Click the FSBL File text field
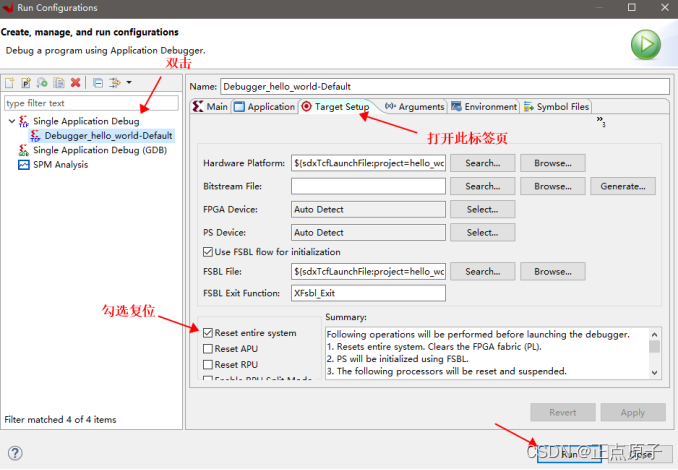This screenshot has width=678, height=470. click(x=368, y=272)
